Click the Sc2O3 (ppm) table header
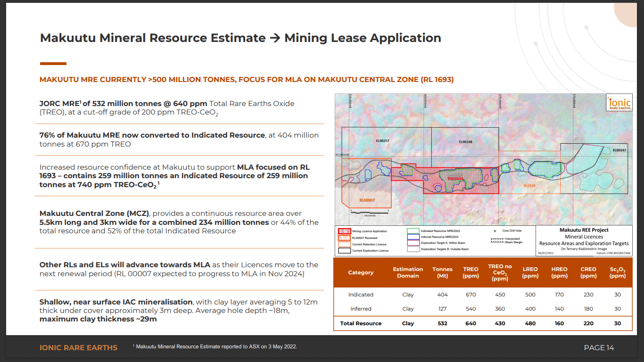 [x=618, y=272]
